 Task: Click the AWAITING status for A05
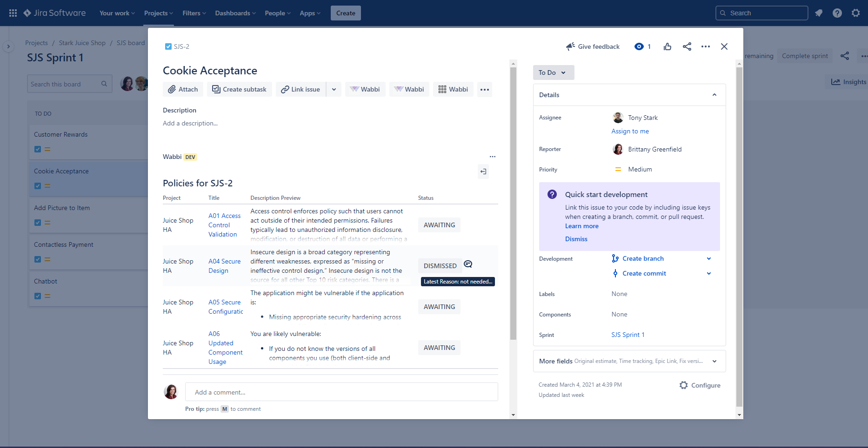439,307
